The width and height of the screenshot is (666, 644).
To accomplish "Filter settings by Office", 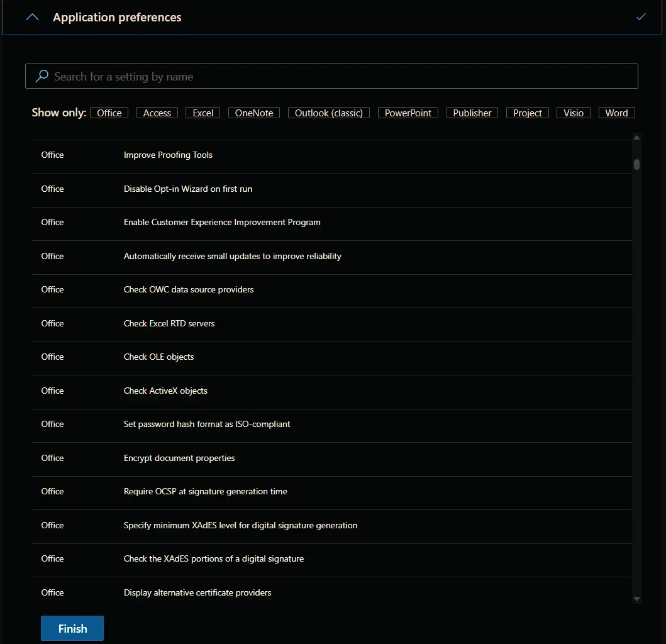I will (x=109, y=113).
